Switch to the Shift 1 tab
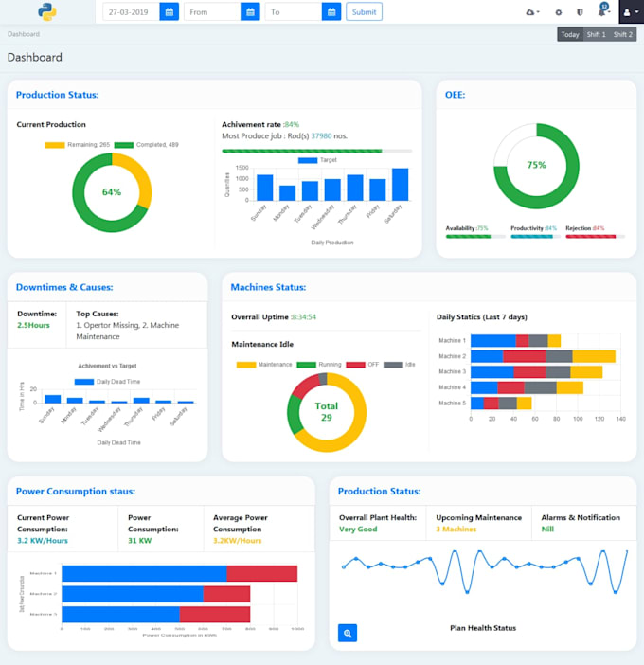 tap(596, 34)
